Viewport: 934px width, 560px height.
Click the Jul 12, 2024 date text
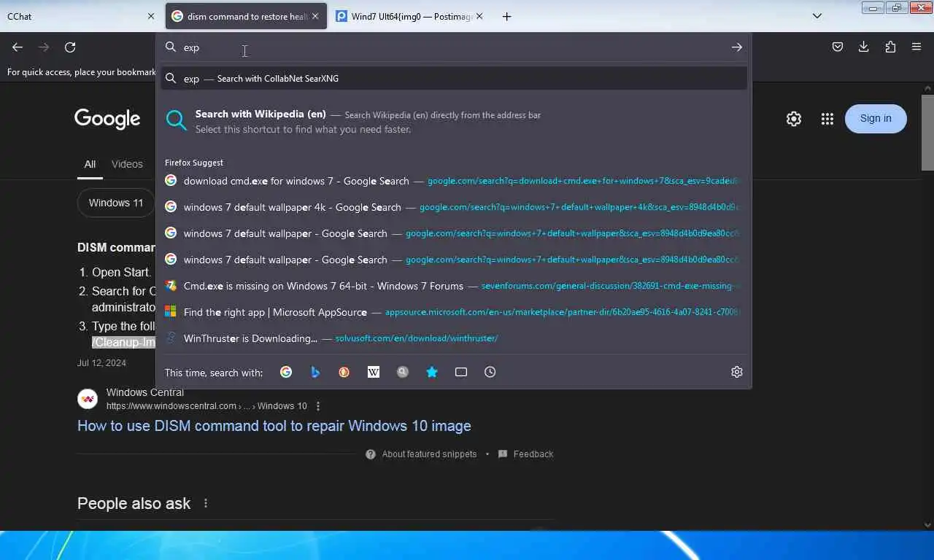tap(101, 363)
